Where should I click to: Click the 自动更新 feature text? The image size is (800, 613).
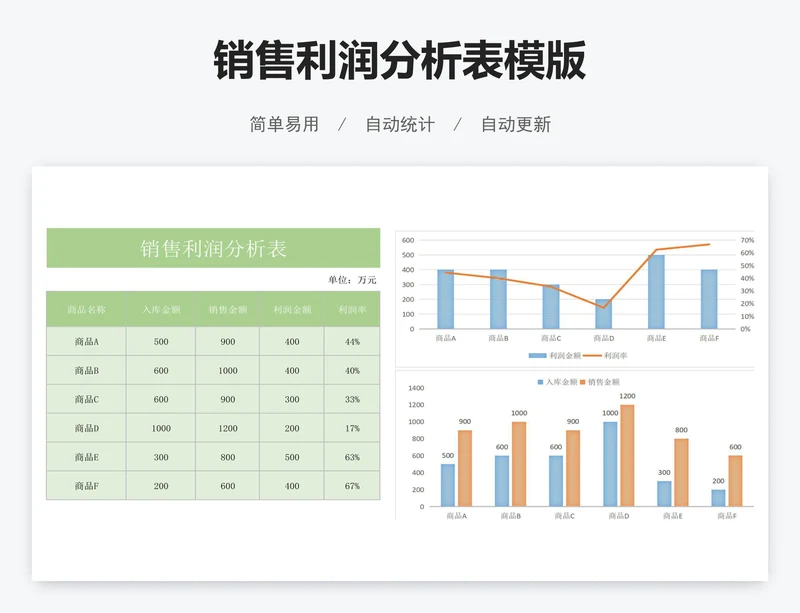(x=515, y=125)
